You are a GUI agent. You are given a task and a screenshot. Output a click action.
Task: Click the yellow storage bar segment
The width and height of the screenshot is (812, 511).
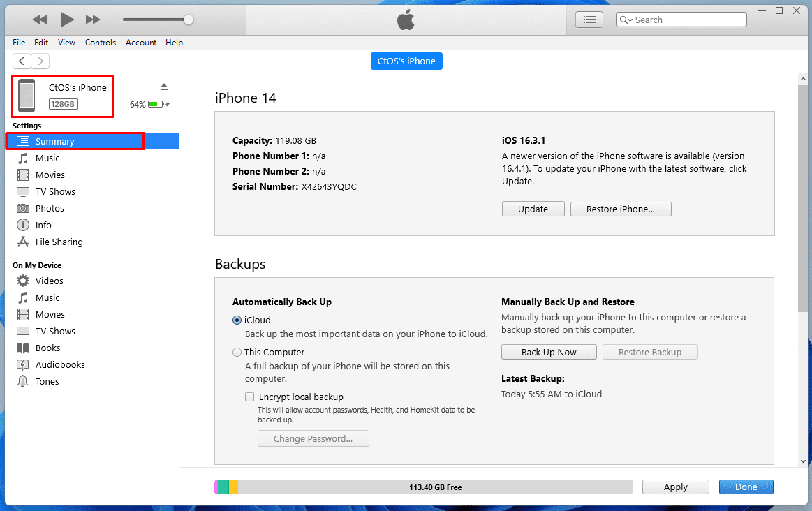pyautogui.click(x=234, y=487)
